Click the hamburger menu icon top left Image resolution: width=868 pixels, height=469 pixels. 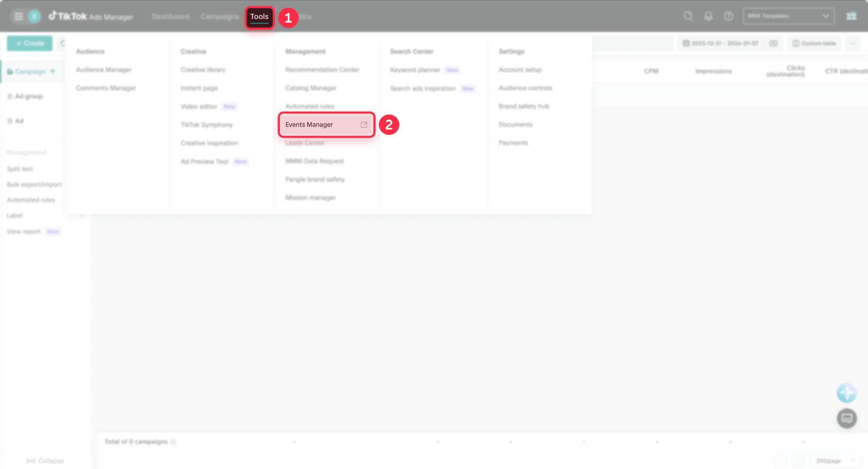[18, 16]
